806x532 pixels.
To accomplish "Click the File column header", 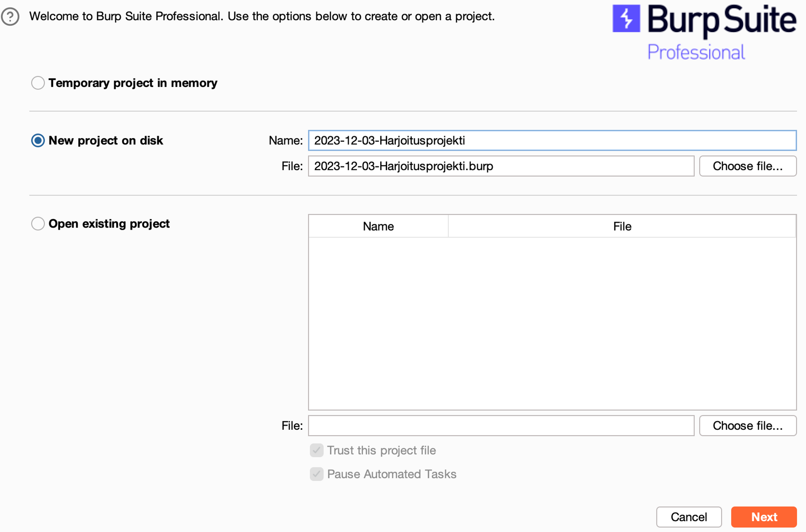I will pos(622,226).
